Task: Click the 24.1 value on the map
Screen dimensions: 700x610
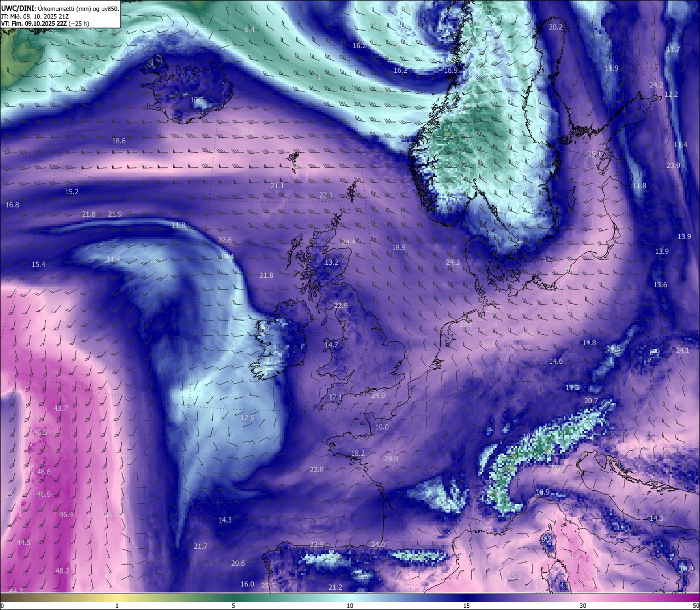Action: (682, 350)
